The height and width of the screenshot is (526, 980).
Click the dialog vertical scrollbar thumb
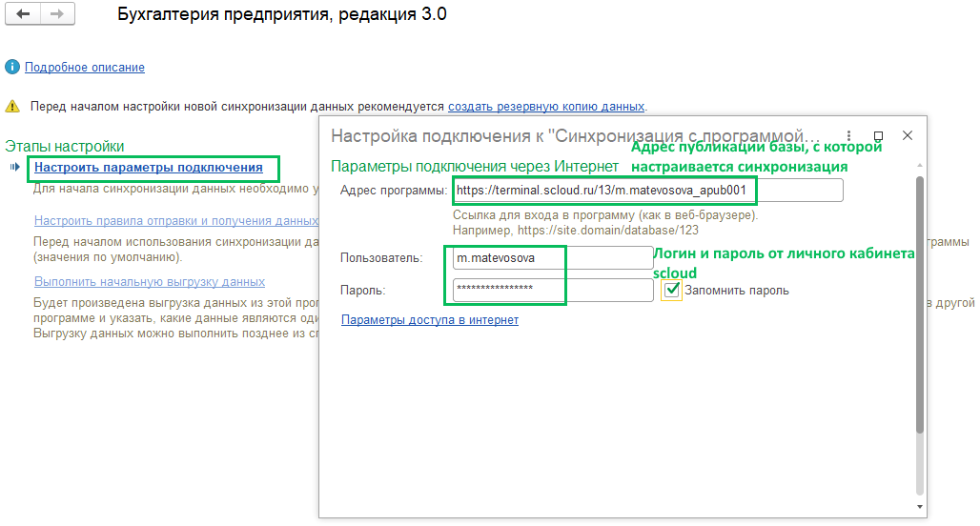(x=919, y=305)
